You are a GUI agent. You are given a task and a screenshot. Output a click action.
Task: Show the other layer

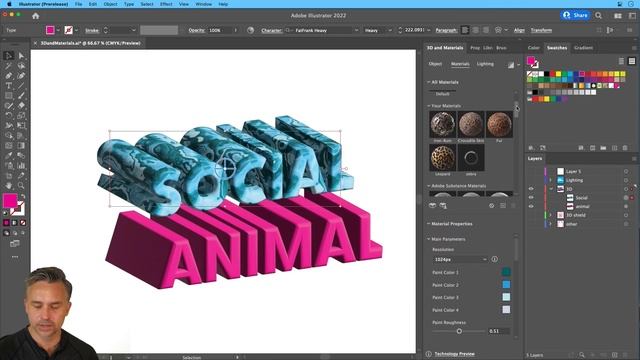coord(531,224)
